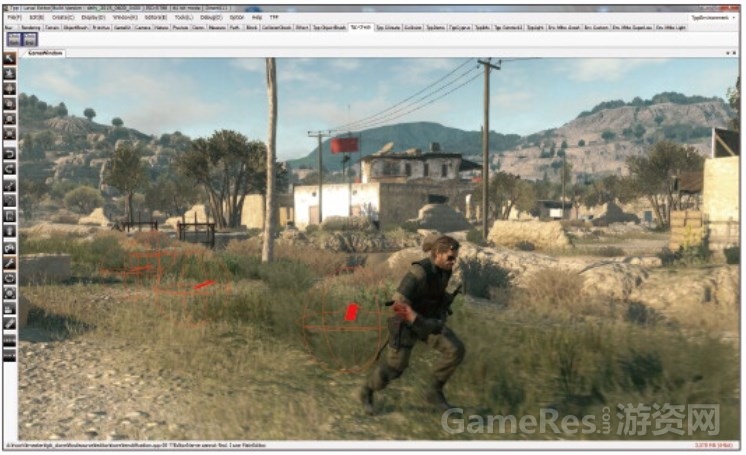The height and width of the screenshot is (455, 746).
Task: Switch to the TppObjectBrush toolbar tab
Action: click(x=329, y=28)
